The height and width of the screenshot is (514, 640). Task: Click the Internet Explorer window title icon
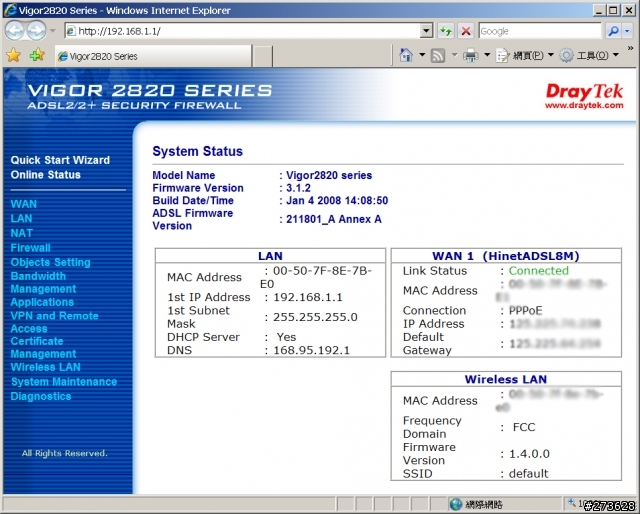tap(10, 10)
